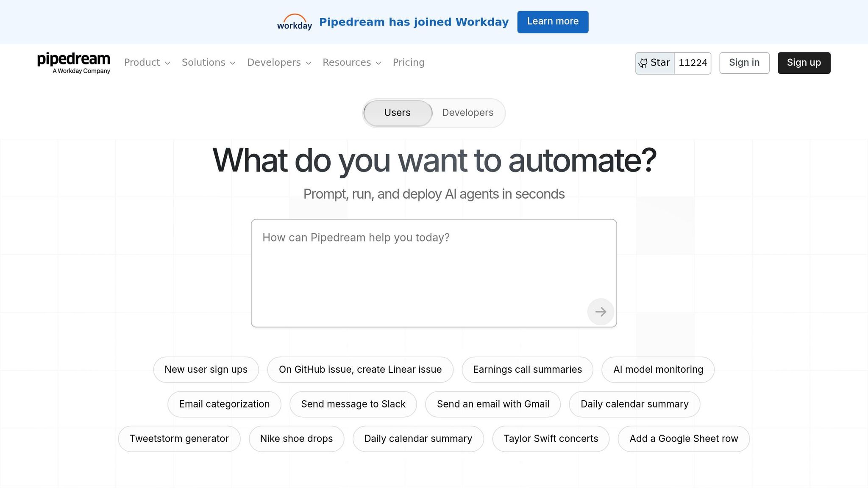Pick the Taylor Swift concerts suggestion
This screenshot has height=488, width=868.
click(x=551, y=439)
